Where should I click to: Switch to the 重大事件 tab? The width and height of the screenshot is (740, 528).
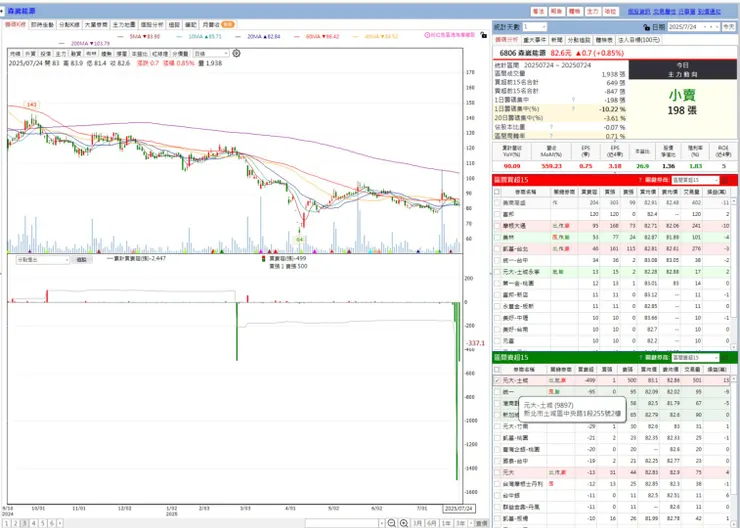(x=533, y=40)
